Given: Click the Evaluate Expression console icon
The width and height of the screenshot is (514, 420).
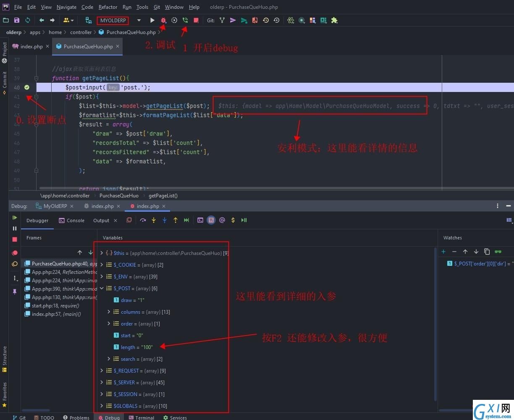Looking at the screenshot, I should click(x=200, y=220).
